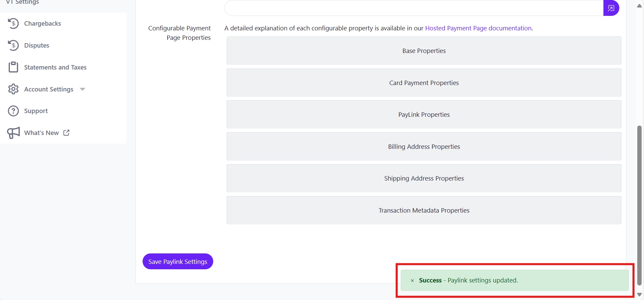The image size is (644, 300).
Task: Click the Account Settings gear icon
Action: tap(13, 89)
